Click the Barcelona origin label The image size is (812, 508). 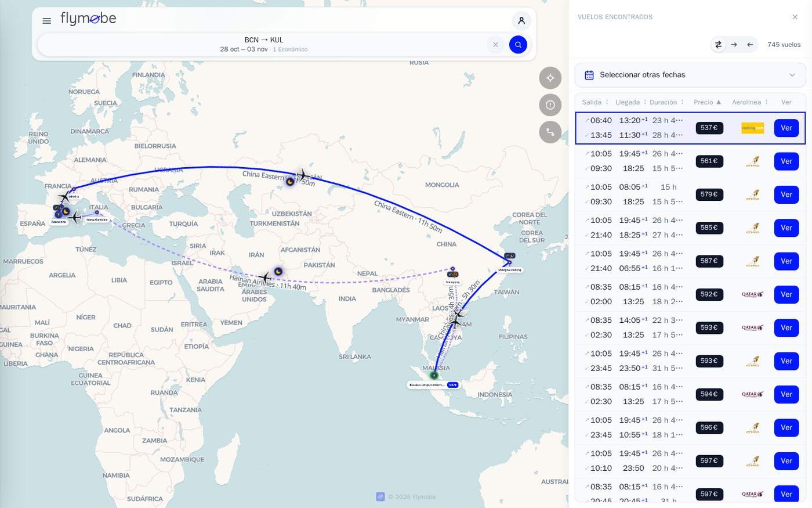59,222
